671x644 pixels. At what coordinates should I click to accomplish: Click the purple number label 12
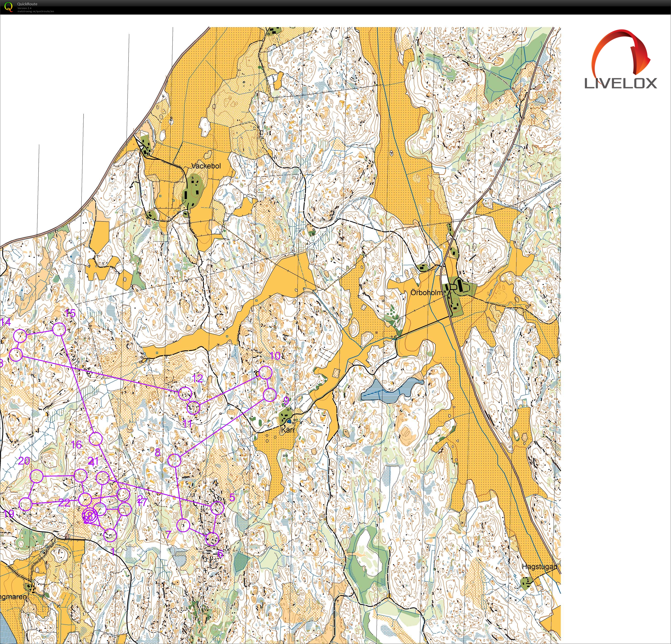click(x=198, y=378)
